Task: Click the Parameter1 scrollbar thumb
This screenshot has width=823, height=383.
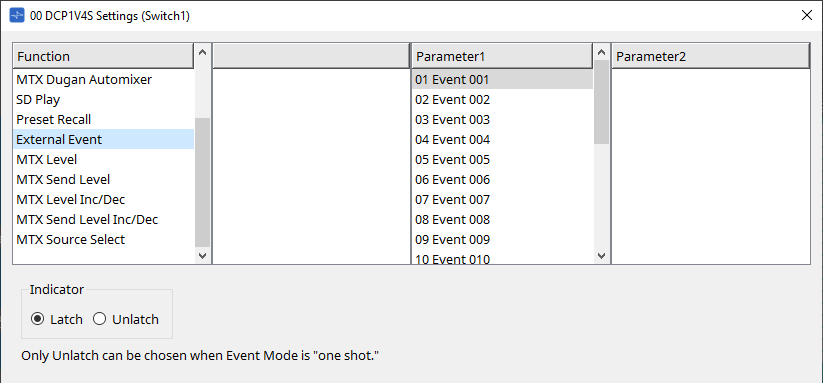Action: (602, 102)
